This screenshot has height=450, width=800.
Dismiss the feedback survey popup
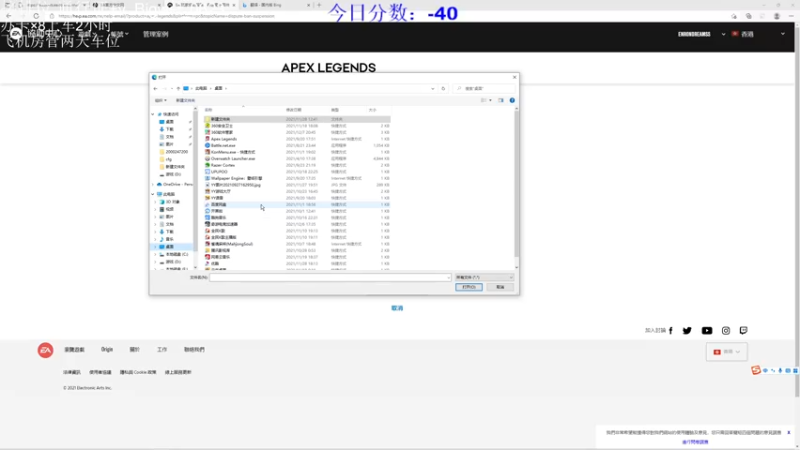coord(788,433)
